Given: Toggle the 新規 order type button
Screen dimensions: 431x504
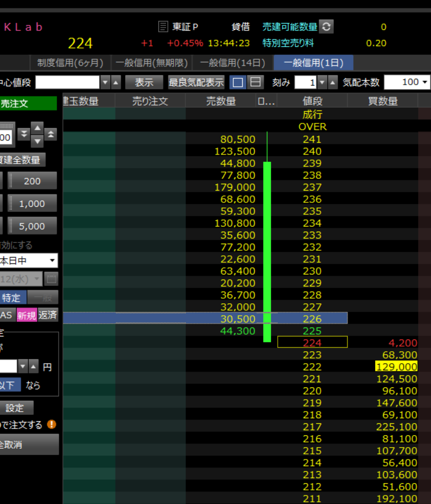Looking at the screenshot, I should [x=26, y=315].
